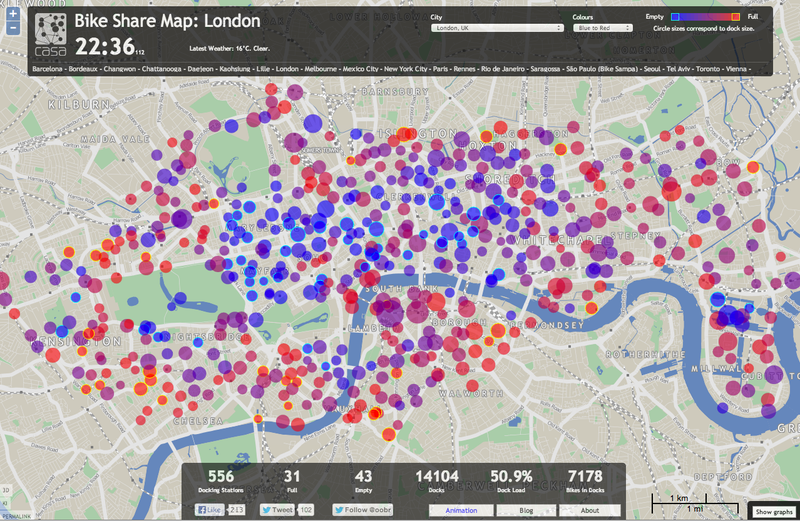Go to Chattanooga in the city list
800x521 pixels.
coord(161,69)
